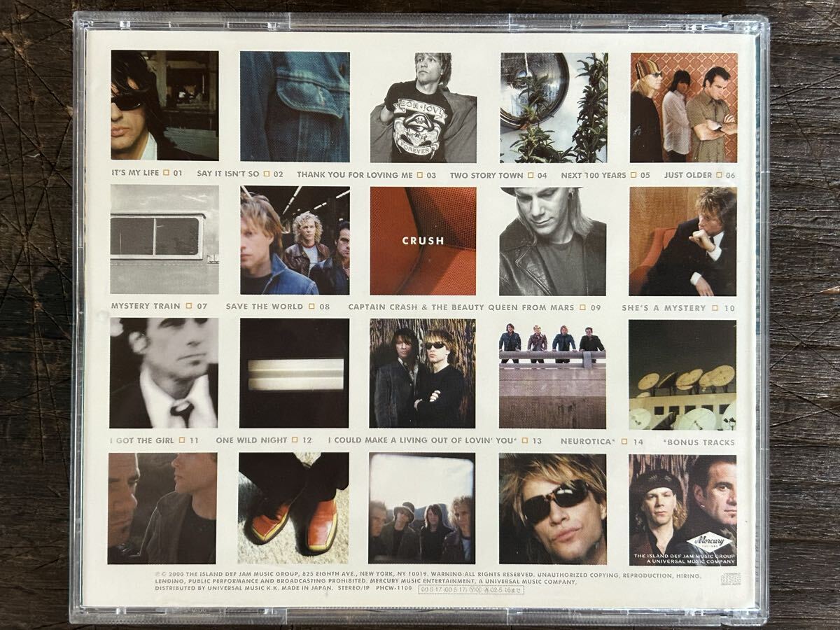Select the satellite dishes photo
840x630 pixels.
(x=682, y=374)
